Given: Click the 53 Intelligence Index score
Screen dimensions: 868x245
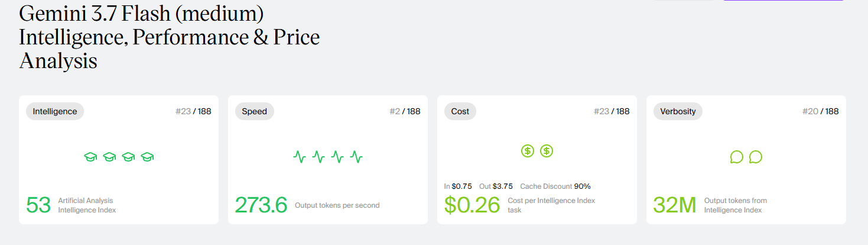Looking at the screenshot, I should coord(38,205).
